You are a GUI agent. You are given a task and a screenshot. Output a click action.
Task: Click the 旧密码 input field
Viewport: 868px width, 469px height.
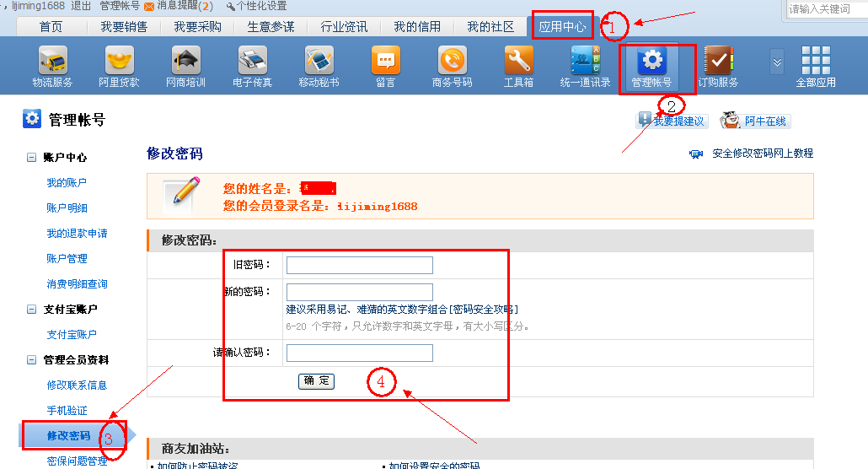[x=359, y=266]
